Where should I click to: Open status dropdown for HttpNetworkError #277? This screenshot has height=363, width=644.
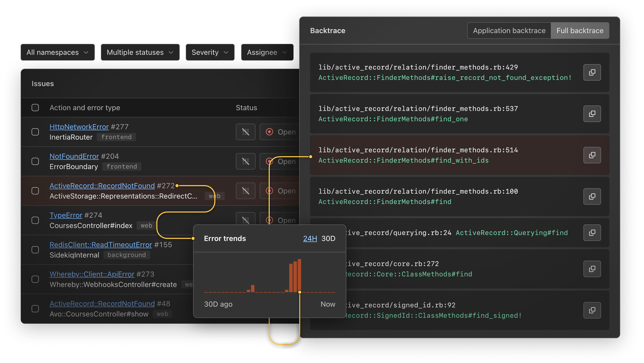280,132
